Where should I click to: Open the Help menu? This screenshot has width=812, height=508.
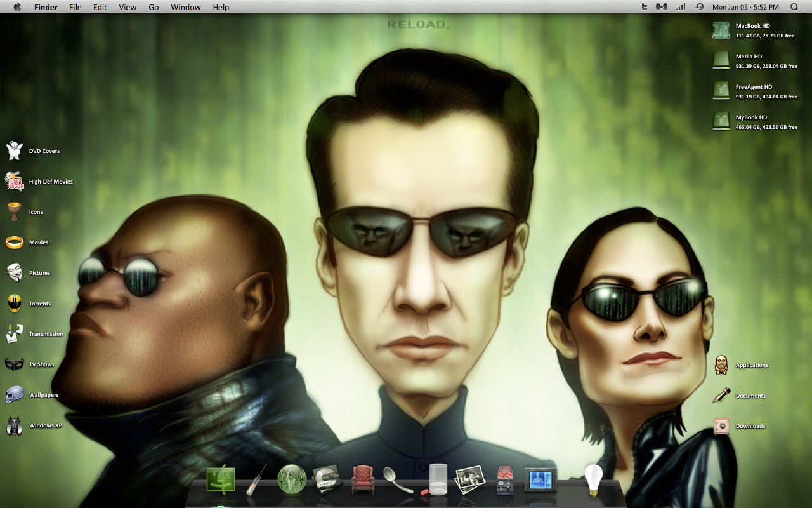(x=221, y=7)
